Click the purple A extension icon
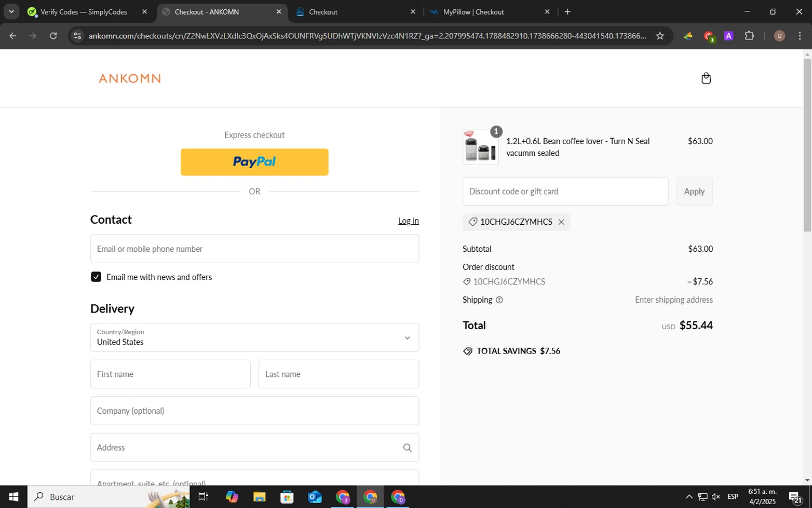 (729, 36)
